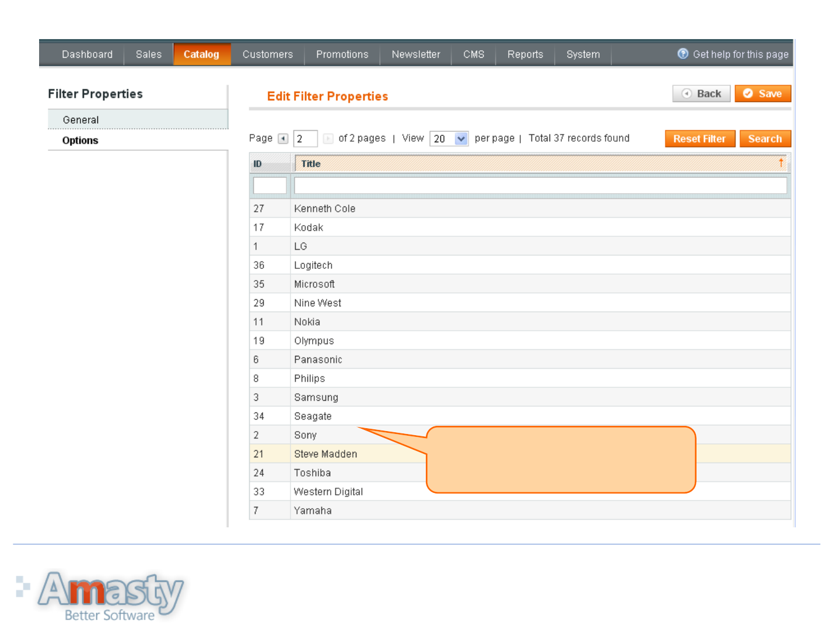Viewport: 840px width, 630px height.
Task: Select the Olympus row
Action: pos(520,341)
